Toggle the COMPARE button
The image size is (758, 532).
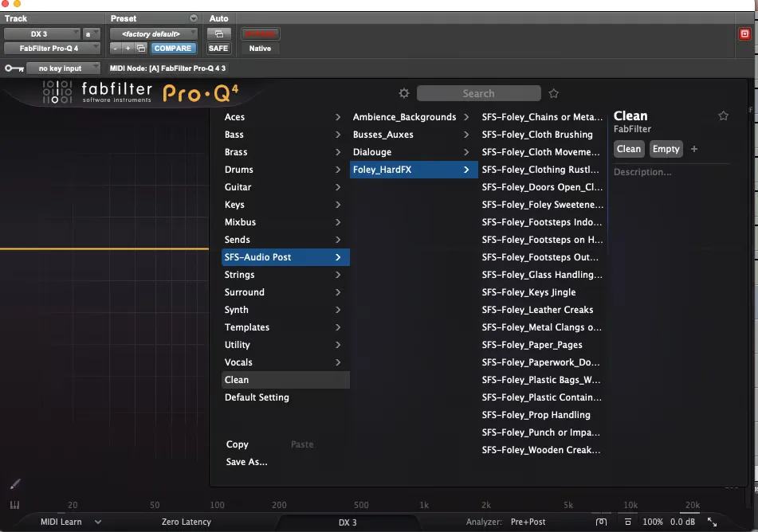click(x=173, y=49)
